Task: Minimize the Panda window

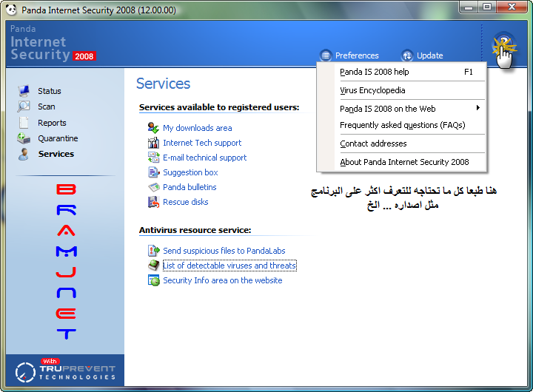Action: pos(469,7)
